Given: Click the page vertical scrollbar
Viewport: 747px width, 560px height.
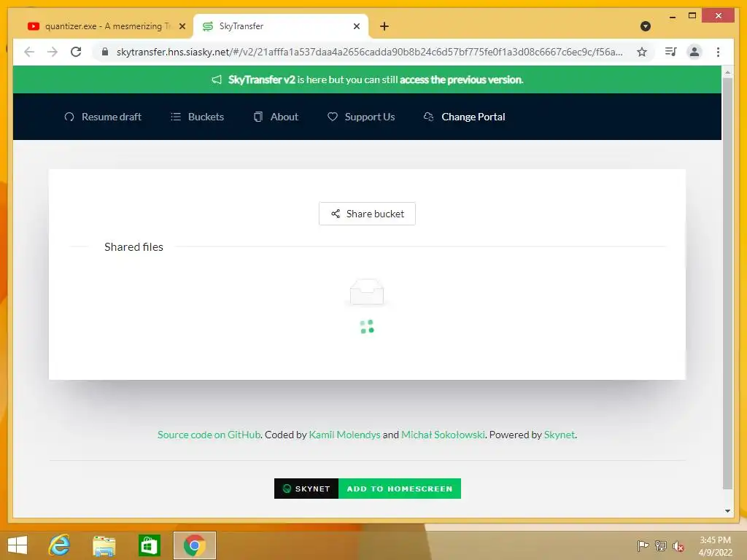Looking at the screenshot, I should [727, 284].
